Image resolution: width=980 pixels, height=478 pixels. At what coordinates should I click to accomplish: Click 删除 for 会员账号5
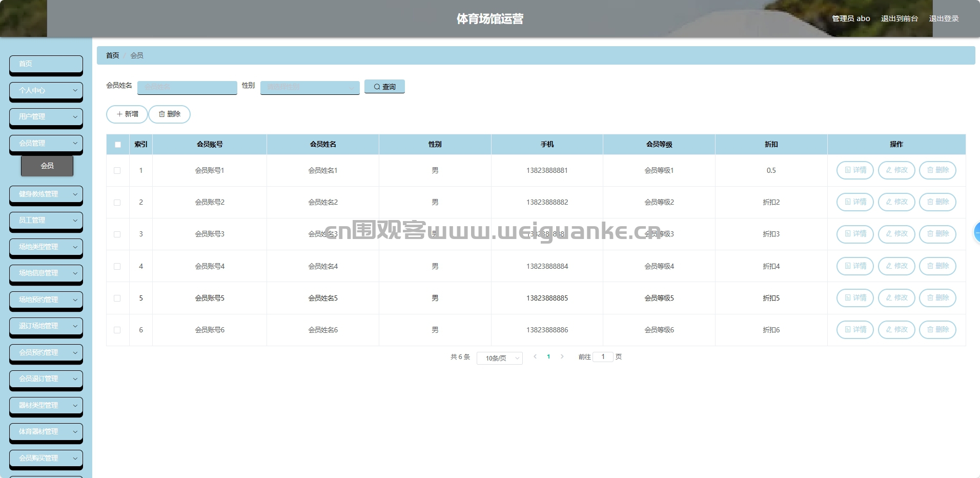937,298
